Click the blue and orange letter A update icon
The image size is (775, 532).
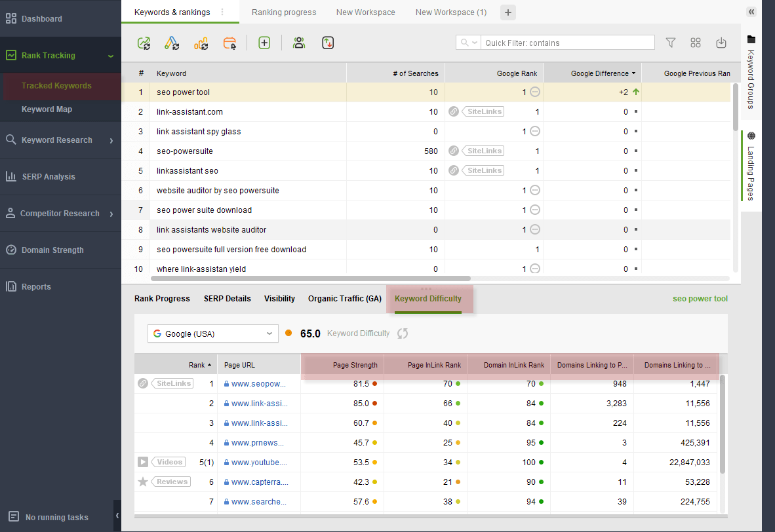pyautogui.click(x=172, y=43)
